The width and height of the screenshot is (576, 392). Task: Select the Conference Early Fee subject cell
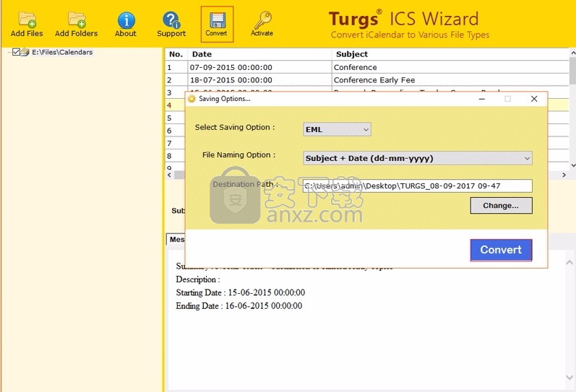(x=450, y=80)
